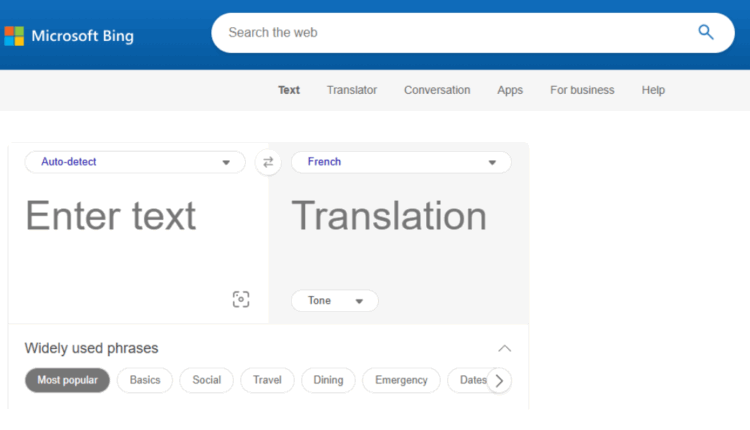Expand the Tone dropdown

click(334, 301)
